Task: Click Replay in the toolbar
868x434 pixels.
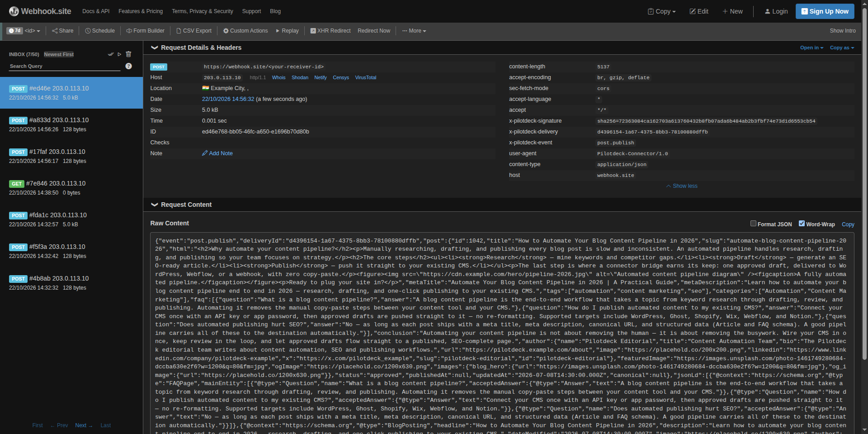Action: [x=287, y=31]
